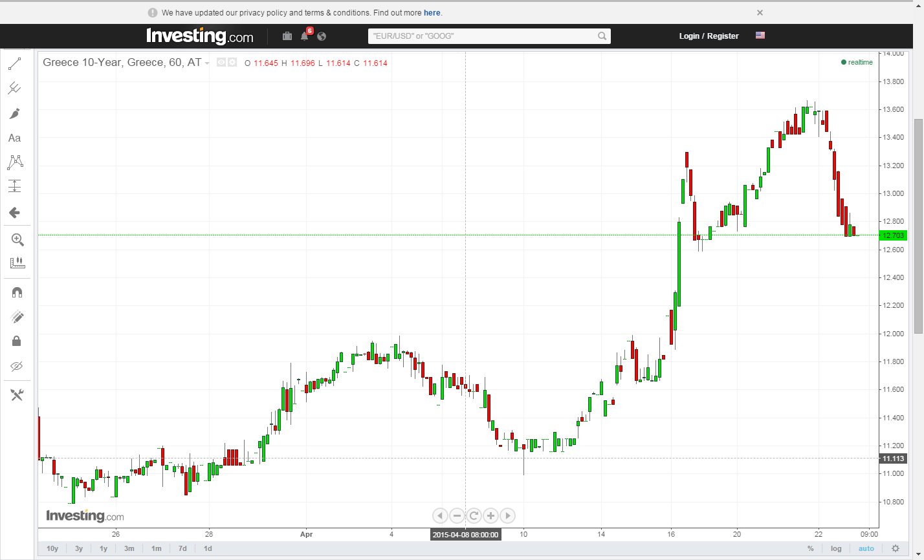924x560 pixels.
Task: Select the XABCD pattern tool
Action: pyautogui.click(x=14, y=162)
